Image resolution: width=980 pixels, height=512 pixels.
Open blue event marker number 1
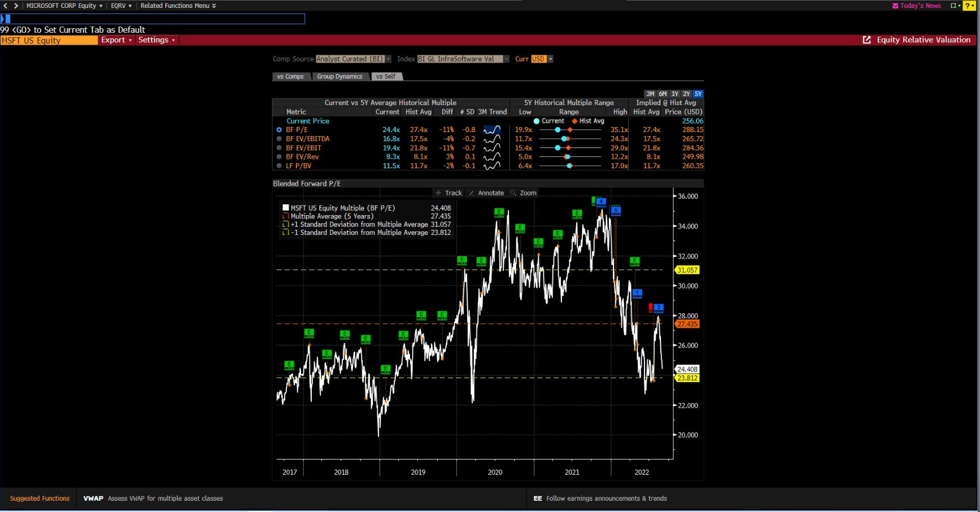637,293
